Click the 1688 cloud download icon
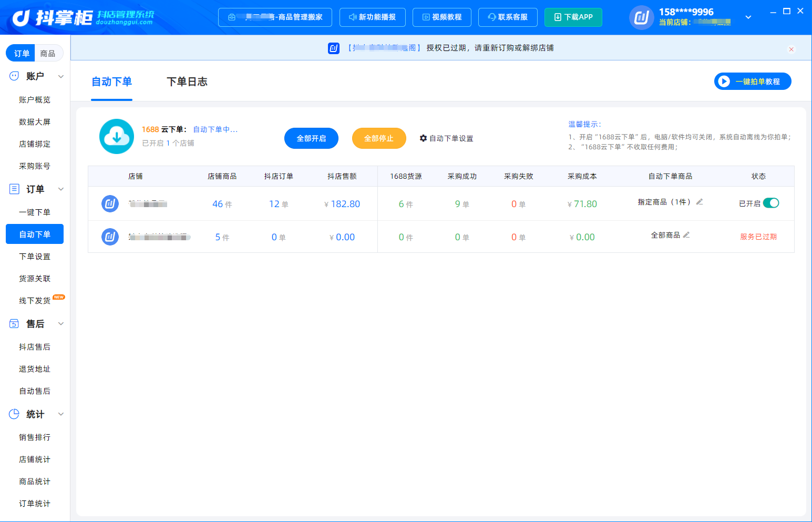Screen dimensions: 812x522 click(117, 137)
